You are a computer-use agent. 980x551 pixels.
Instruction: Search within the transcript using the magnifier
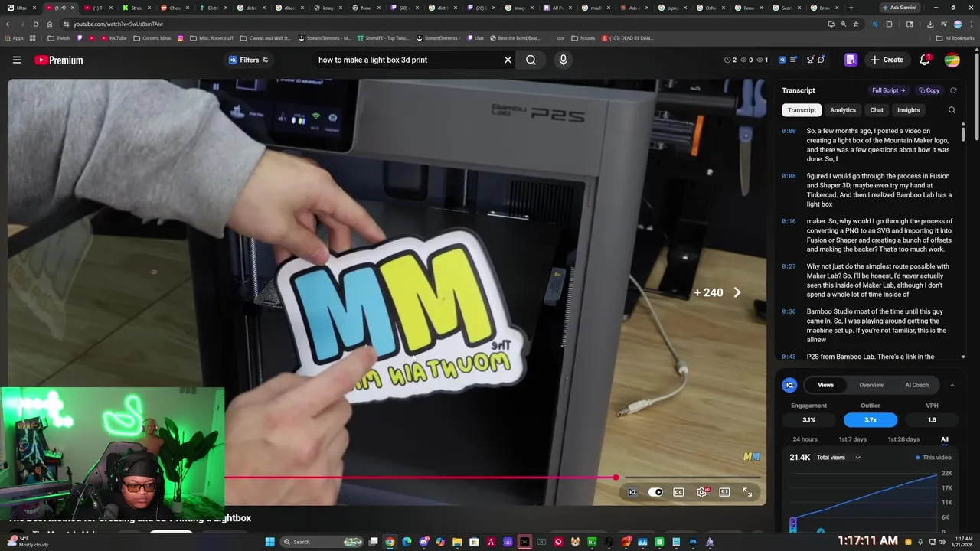click(952, 110)
